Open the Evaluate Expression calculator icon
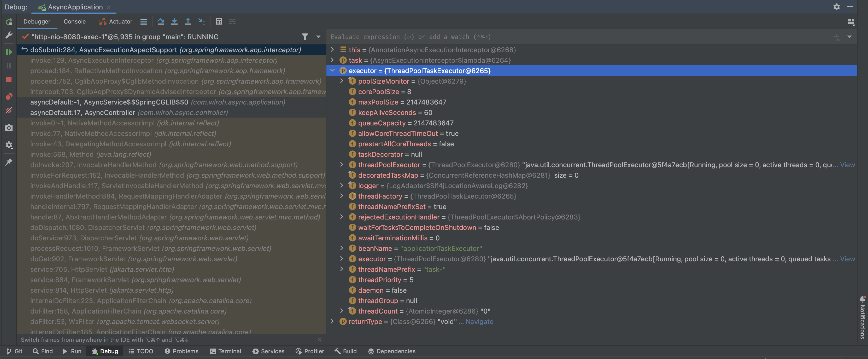 tap(219, 22)
